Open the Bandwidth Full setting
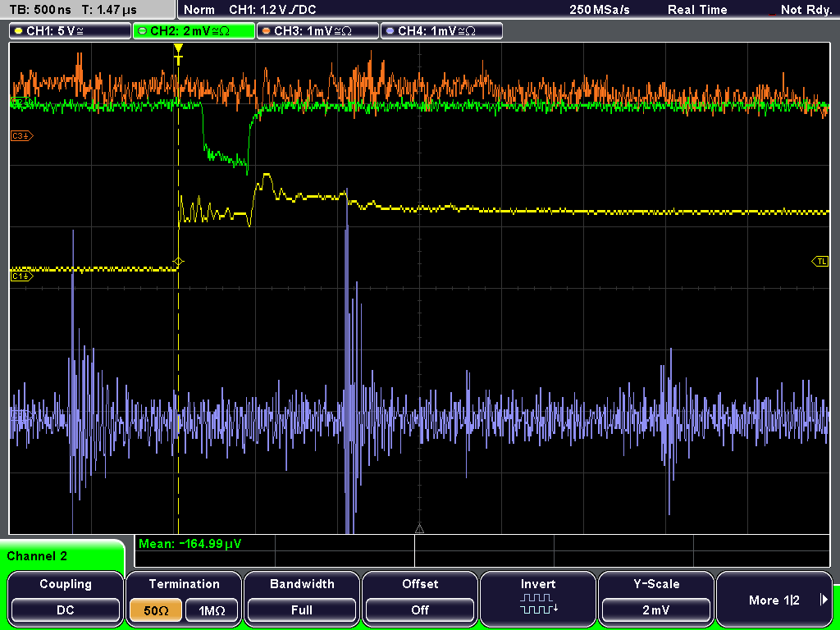840x630 pixels. [302, 598]
